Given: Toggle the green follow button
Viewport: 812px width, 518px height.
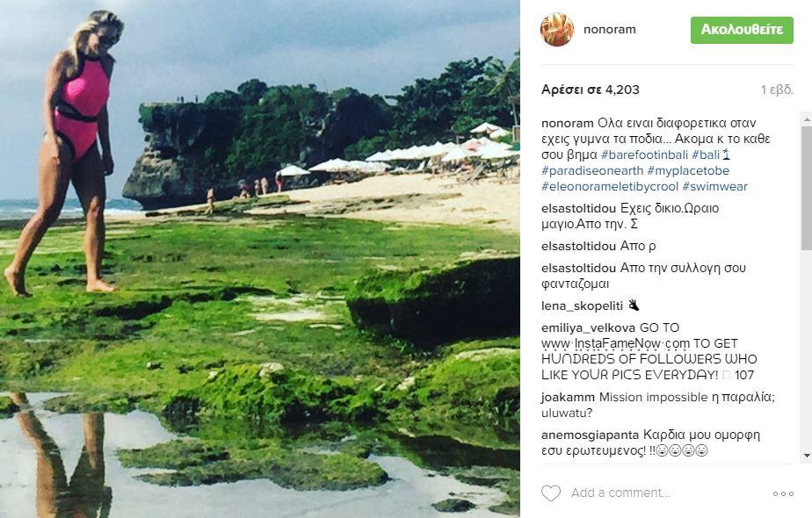Looking at the screenshot, I should tap(742, 30).
